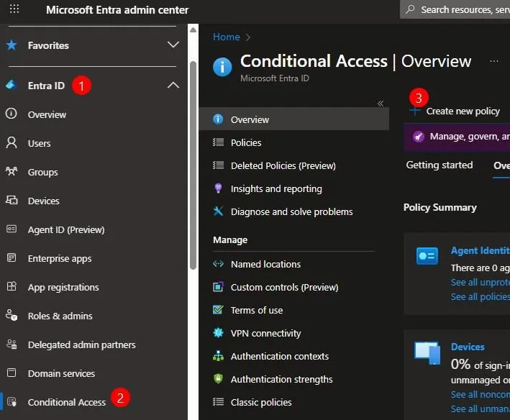The width and height of the screenshot is (510, 420).
Task: Click the Entra ID diamond icon
Action: tap(11, 85)
